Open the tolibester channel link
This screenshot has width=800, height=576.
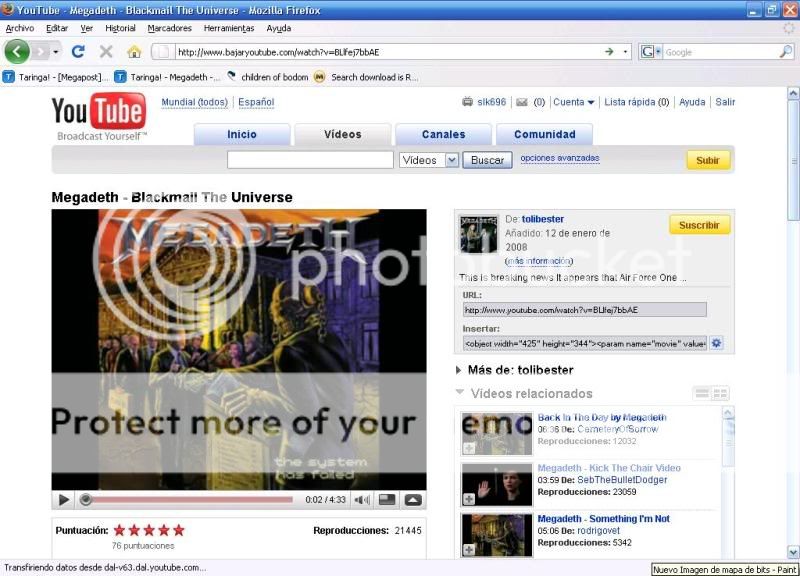click(x=543, y=219)
